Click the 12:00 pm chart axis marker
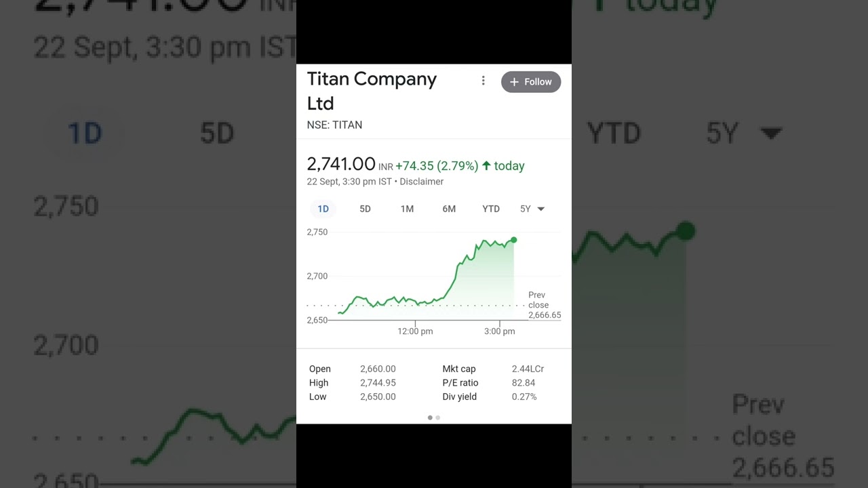868x488 pixels. [415, 331]
